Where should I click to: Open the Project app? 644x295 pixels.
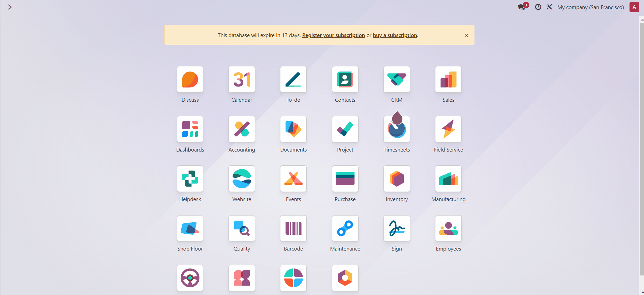click(345, 129)
